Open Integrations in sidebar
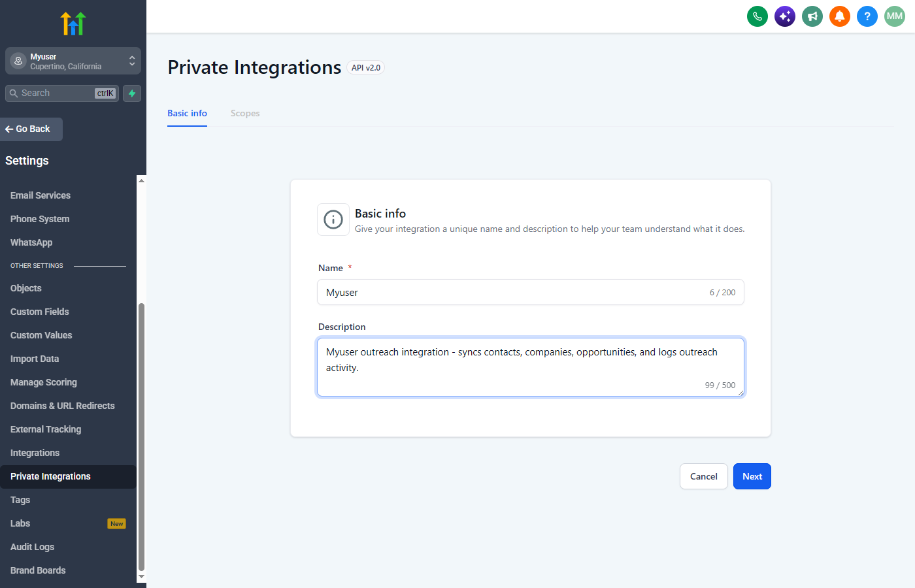The width and height of the screenshot is (915, 588). pos(35,453)
